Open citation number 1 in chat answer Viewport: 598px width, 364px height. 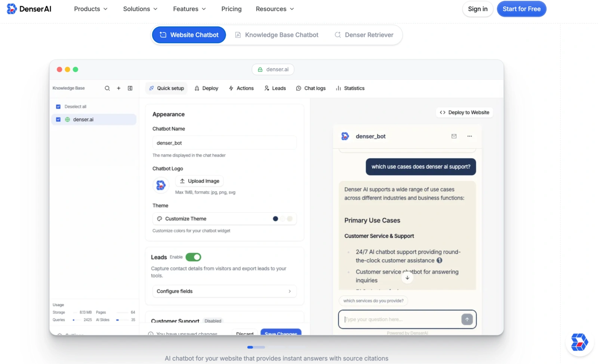[440, 261]
